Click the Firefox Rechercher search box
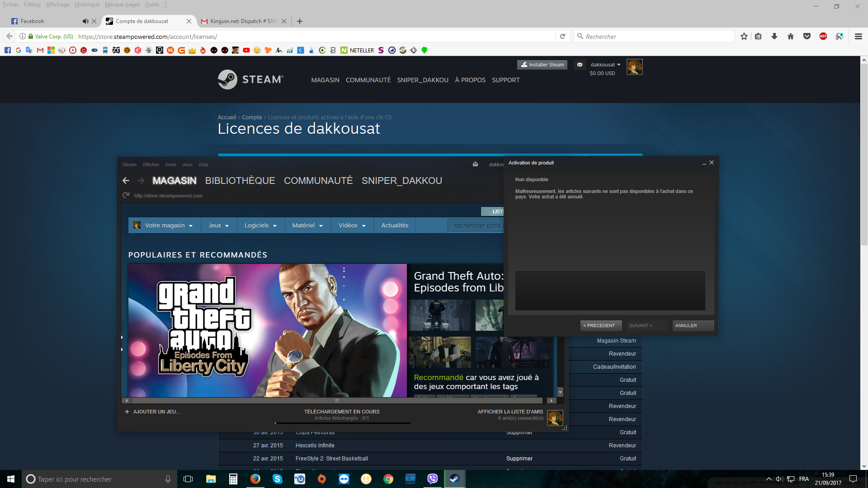868x488 pixels. (x=654, y=37)
